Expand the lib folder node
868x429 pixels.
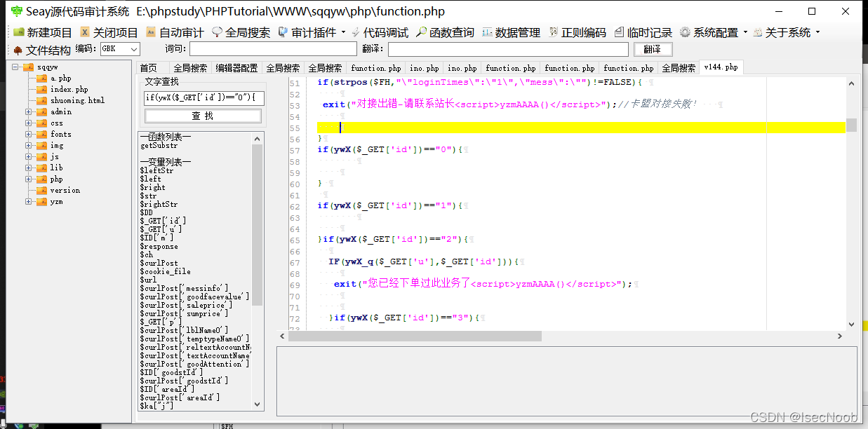coord(29,168)
